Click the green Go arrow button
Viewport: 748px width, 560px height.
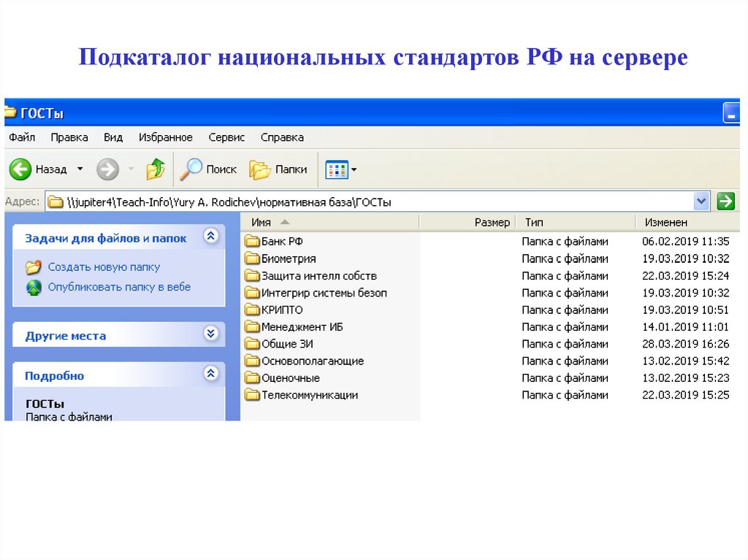tap(725, 202)
